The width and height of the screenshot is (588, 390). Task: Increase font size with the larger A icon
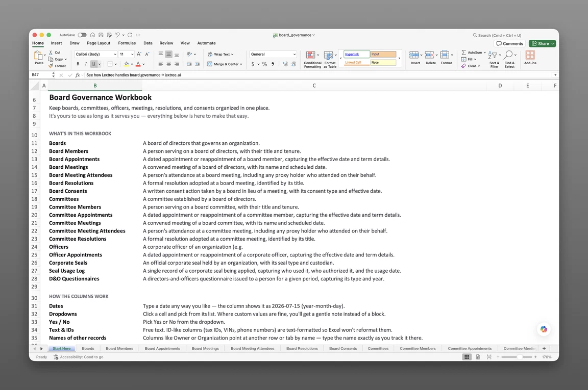point(139,55)
